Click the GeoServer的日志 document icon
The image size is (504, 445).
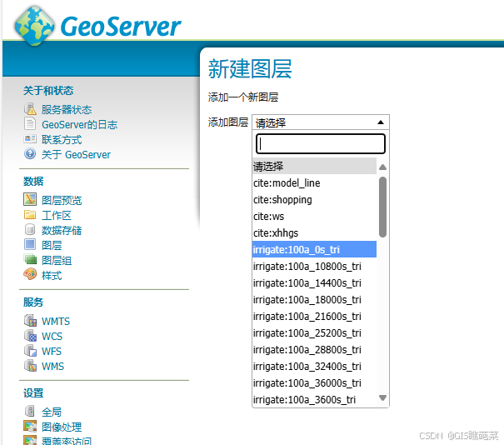[x=30, y=124]
